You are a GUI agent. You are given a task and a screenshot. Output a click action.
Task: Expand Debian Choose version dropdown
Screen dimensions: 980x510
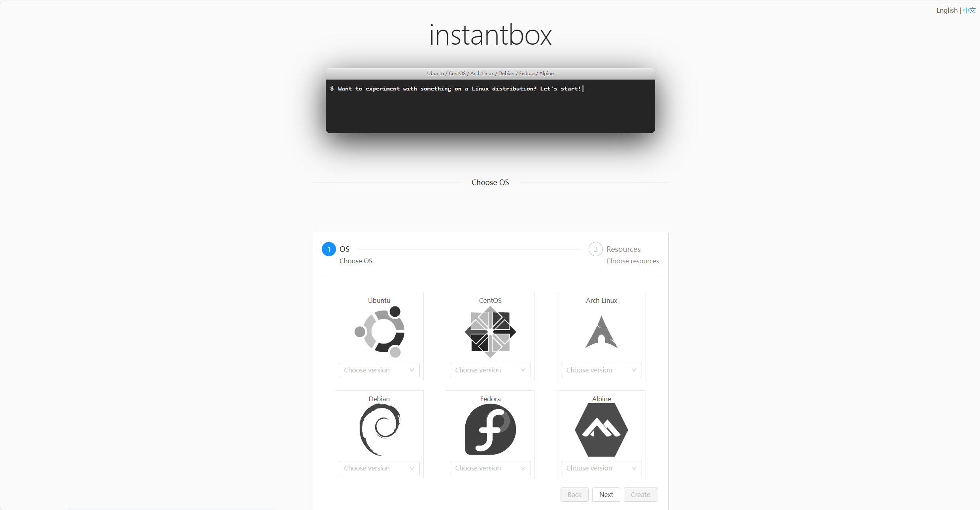(x=379, y=468)
